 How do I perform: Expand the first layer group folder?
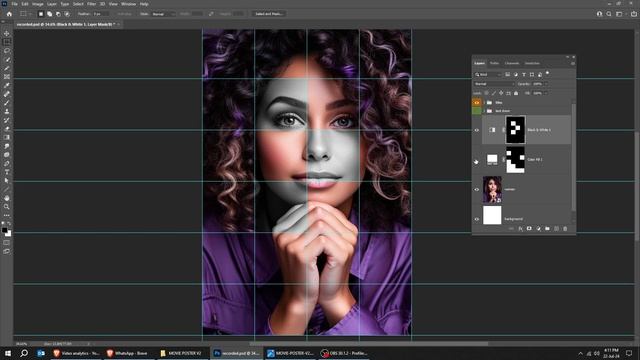[484, 102]
